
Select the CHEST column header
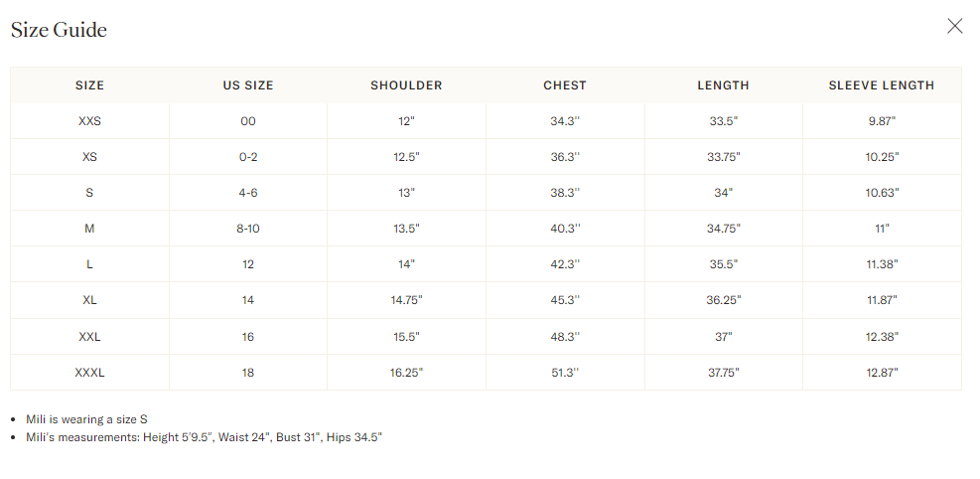point(565,85)
